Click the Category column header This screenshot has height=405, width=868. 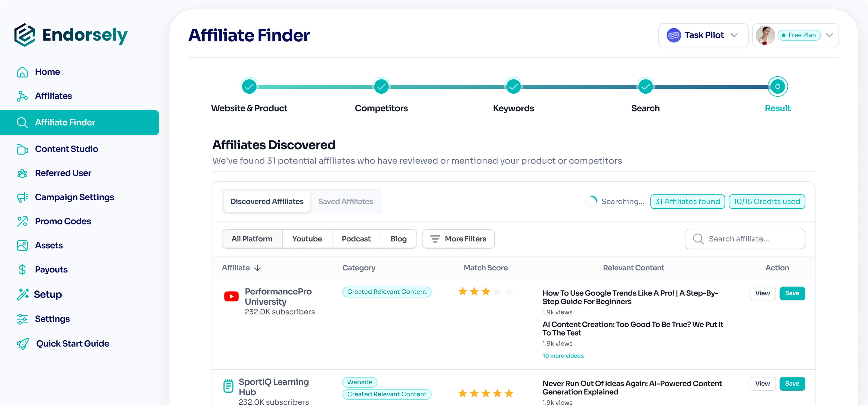[x=359, y=268]
